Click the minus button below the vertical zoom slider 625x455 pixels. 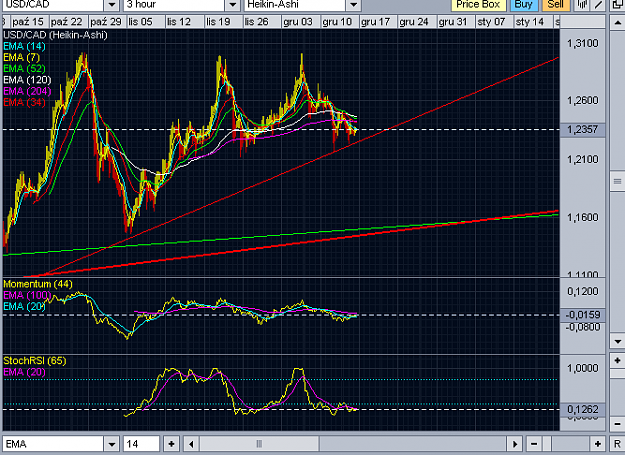tap(617, 424)
